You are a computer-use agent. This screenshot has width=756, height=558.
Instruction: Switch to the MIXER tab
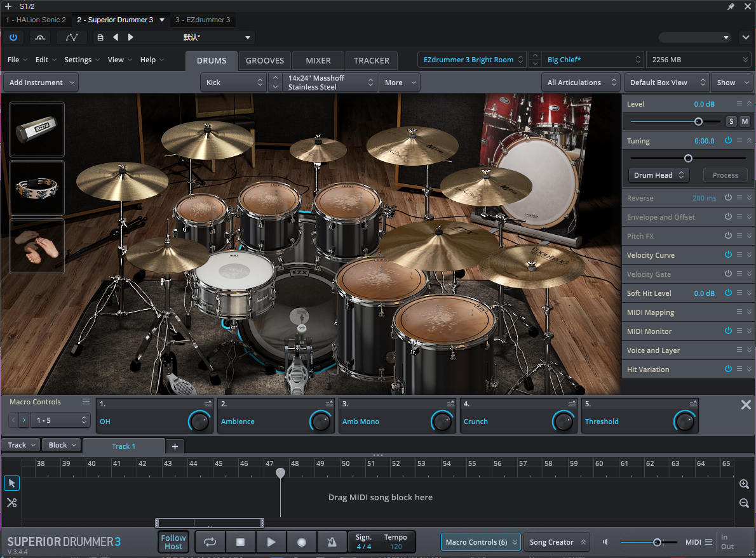[x=318, y=60]
